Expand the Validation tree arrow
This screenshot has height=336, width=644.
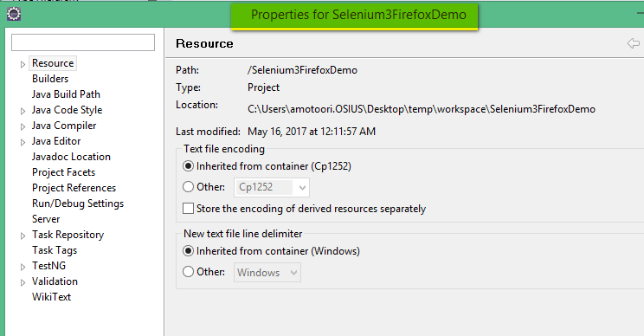[x=23, y=282]
